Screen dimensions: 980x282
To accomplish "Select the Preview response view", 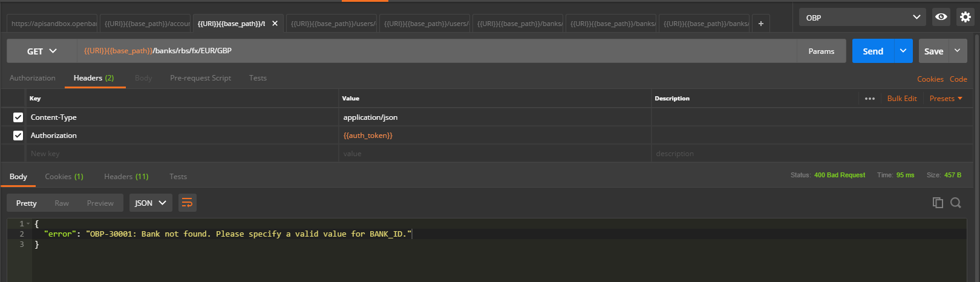I will [100, 203].
